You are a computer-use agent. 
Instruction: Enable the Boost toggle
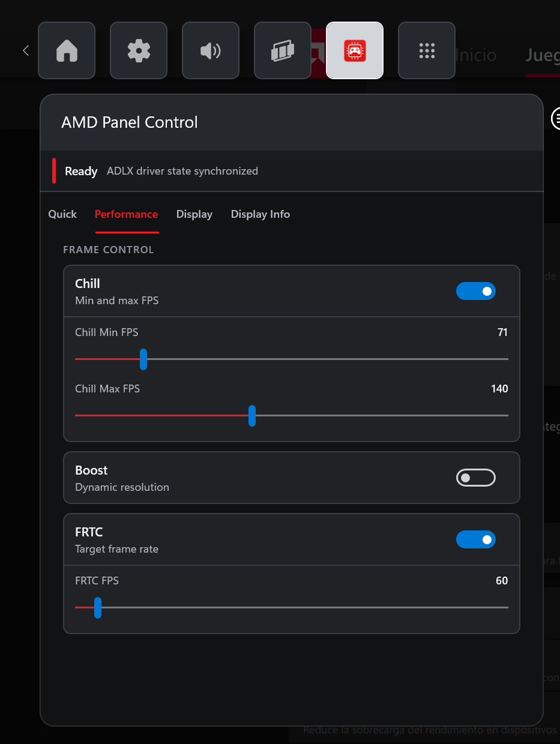click(476, 478)
